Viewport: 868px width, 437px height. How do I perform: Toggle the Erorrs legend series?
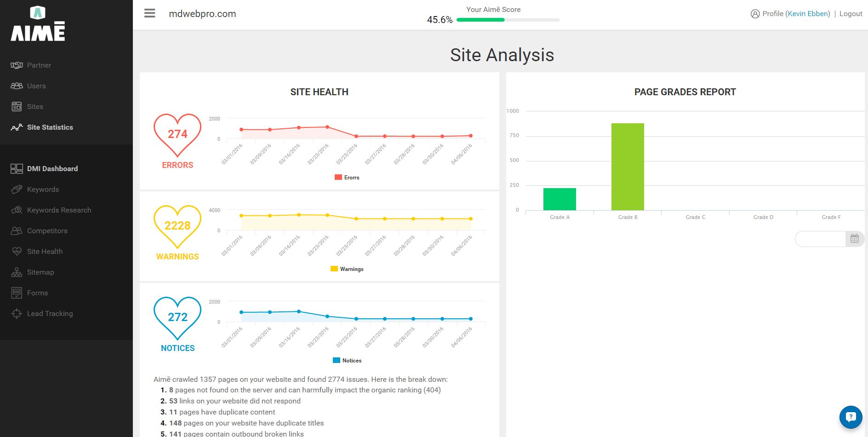tap(347, 178)
